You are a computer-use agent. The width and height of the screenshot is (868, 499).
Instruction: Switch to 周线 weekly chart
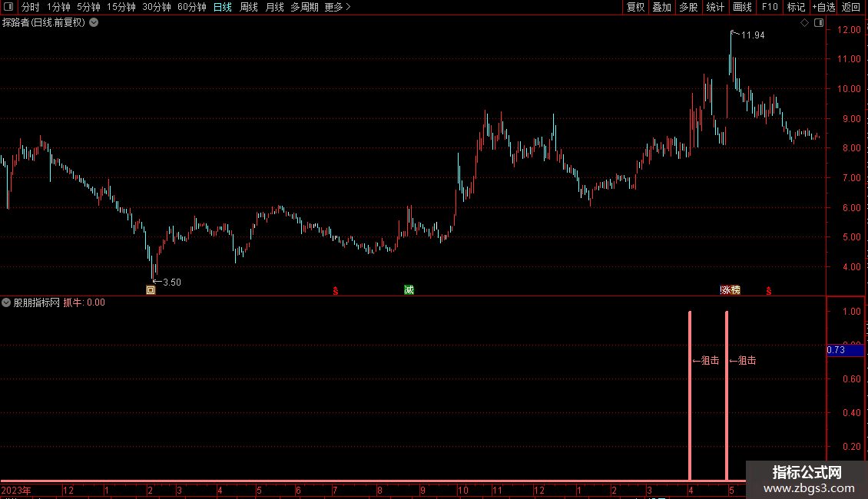[x=249, y=7]
